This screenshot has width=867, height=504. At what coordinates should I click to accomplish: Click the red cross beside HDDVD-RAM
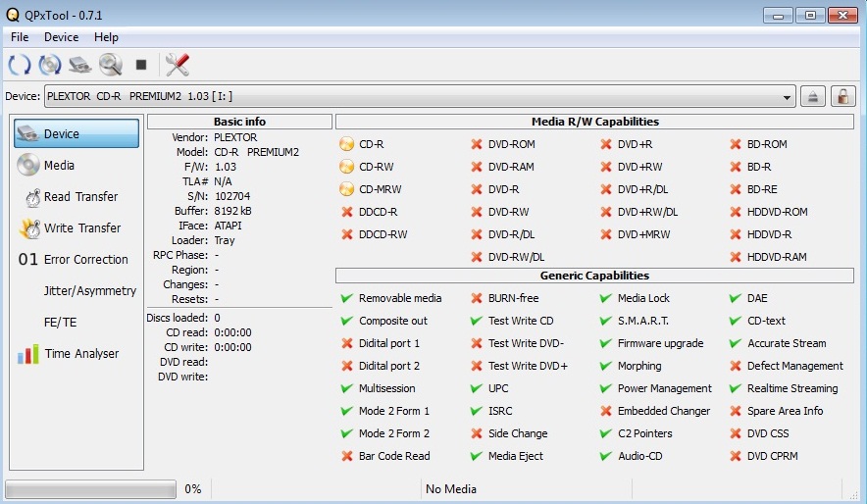pyautogui.click(x=735, y=257)
